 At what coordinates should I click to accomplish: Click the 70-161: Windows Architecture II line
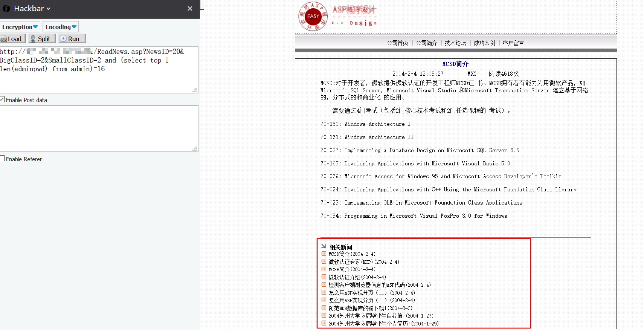tap(367, 137)
